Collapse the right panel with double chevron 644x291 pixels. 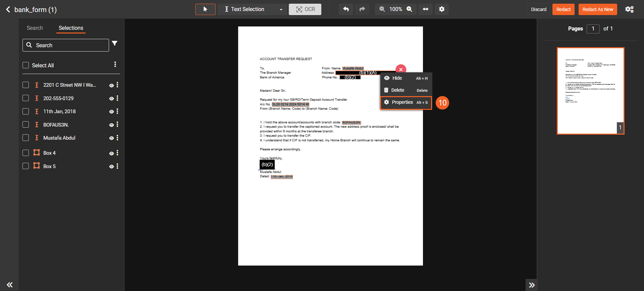point(531,285)
